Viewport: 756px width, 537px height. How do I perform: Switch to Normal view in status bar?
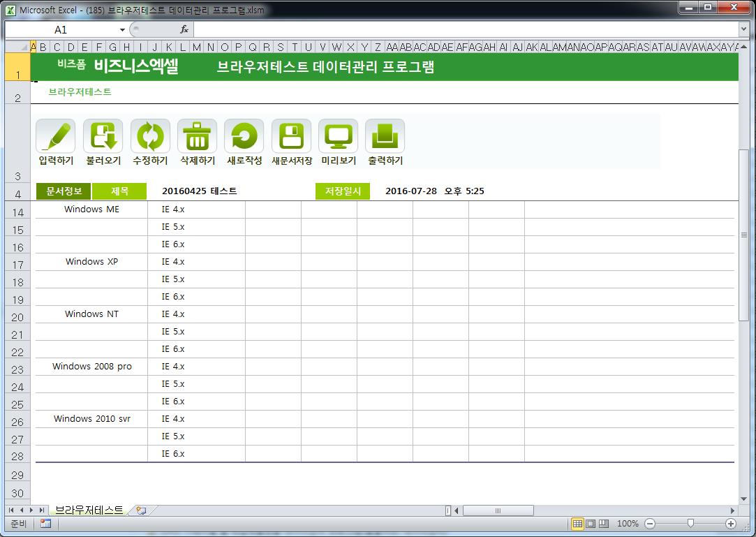click(578, 524)
